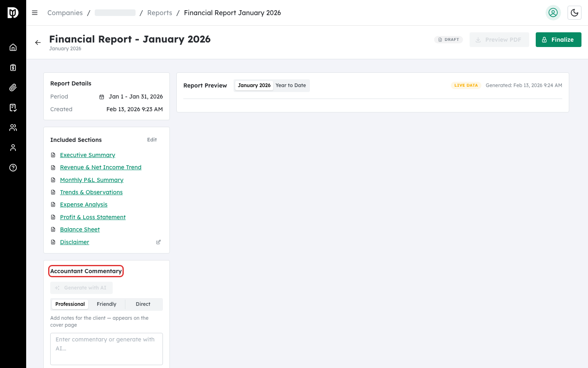Viewport: 588px width, 368px height.
Task: Collapse the sidebar with the hamburger menu
Action: (x=35, y=13)
